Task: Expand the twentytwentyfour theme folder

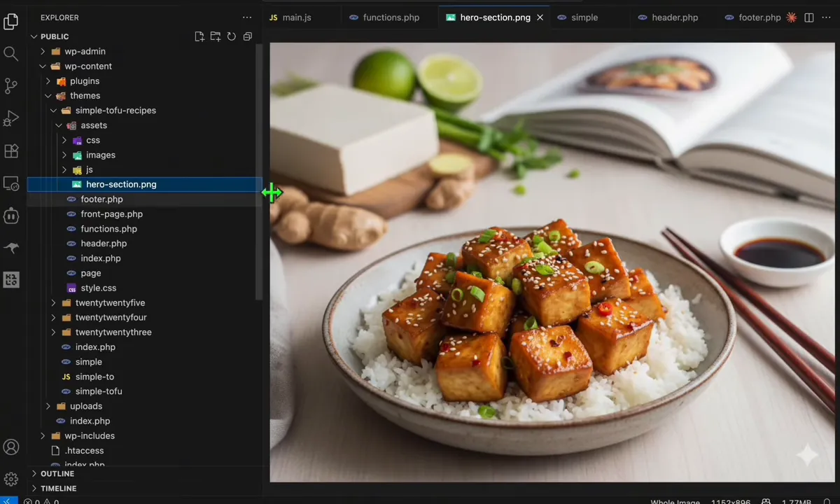Action: (x=53, y=317)
